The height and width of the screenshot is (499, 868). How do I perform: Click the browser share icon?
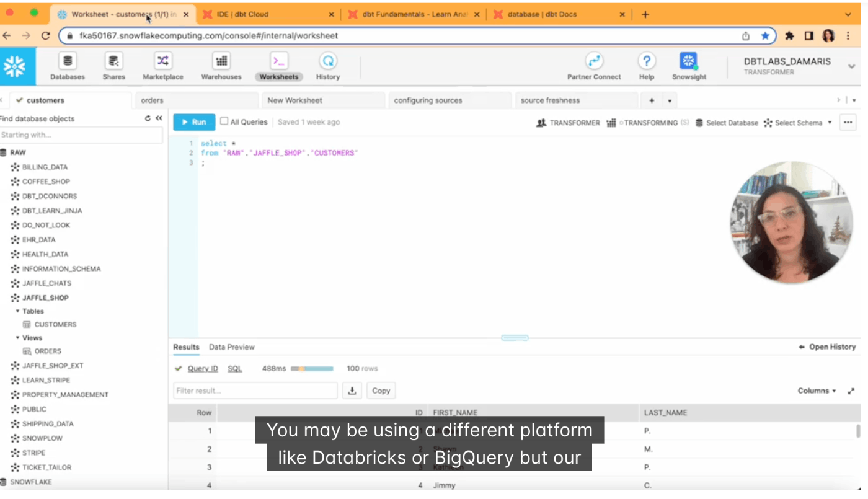pyautogui.click(x=746, y=36)
